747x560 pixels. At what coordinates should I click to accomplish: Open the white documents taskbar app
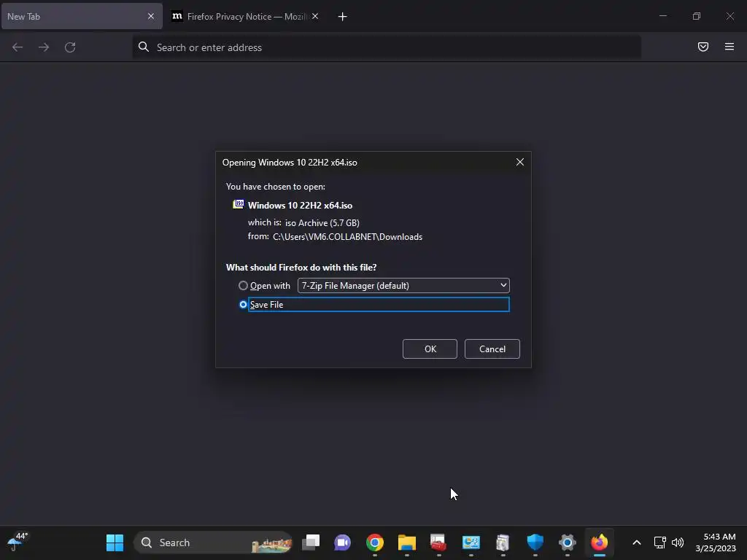(x=503, y=542)
